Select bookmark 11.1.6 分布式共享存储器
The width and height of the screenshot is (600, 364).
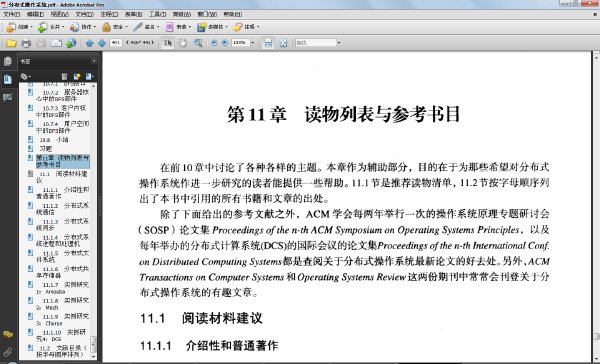[62, 272]
